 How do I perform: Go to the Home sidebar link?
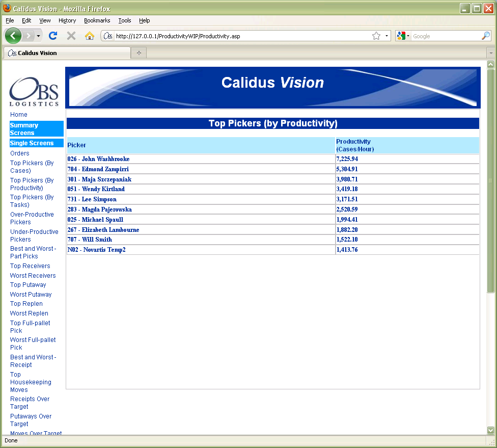19,115
